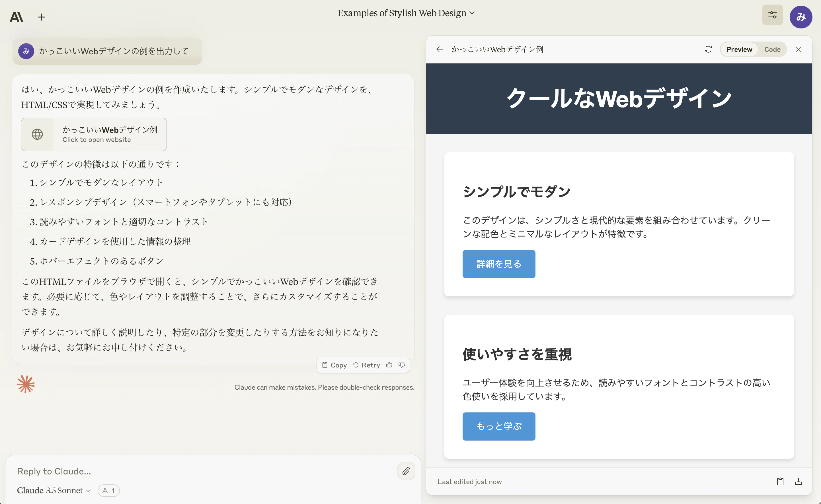The width and height of the screenshot is (821, 504).
Task: Download the artifact file
Action: (x=798, y=481)
